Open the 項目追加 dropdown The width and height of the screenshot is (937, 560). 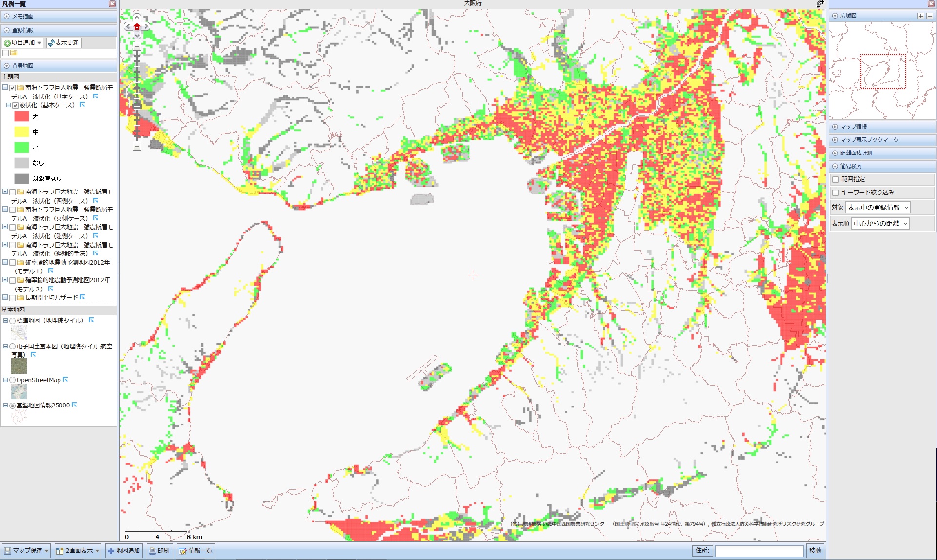[23, 43]
